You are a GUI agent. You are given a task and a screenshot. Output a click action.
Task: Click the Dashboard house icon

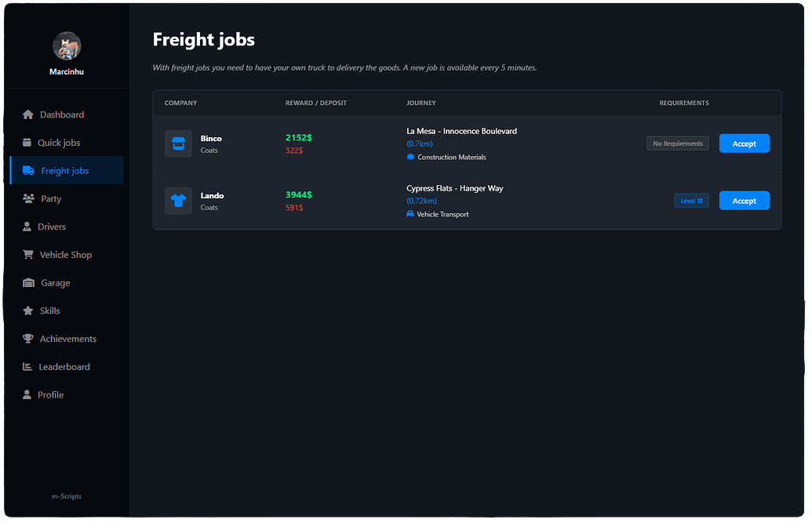point(28,114)
